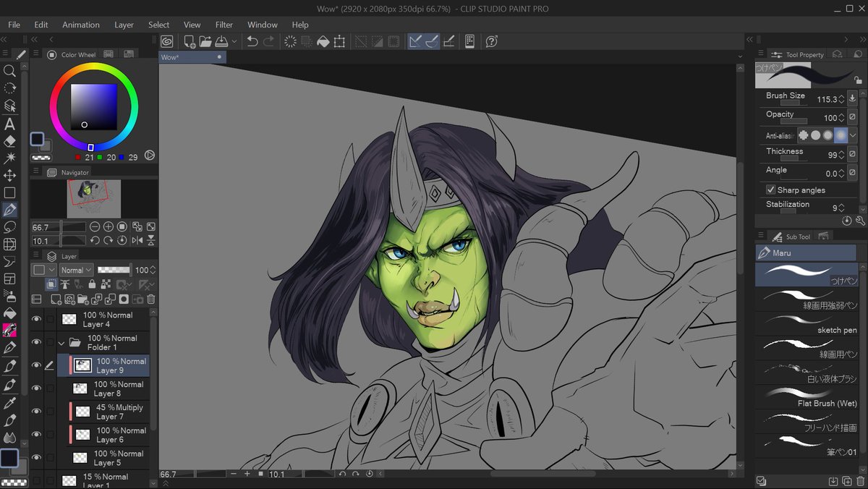The height and width of the screenshot is (489, 868).
Task: Toggle the Sharp angles checkbox
Action: click(770, 190)
